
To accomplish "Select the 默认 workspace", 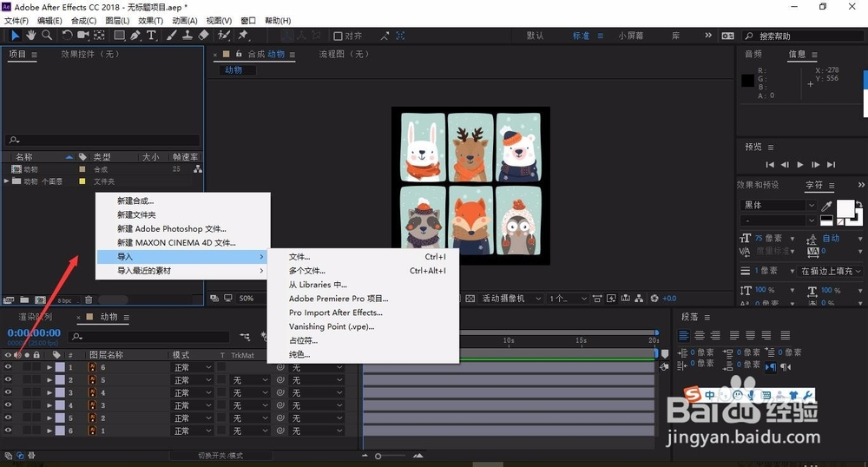I will (x=535, y=36).
